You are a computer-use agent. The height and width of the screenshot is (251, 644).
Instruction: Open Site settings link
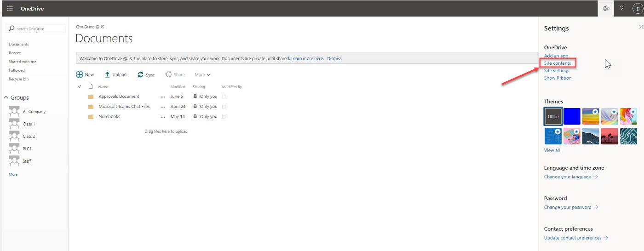(557, 70)
